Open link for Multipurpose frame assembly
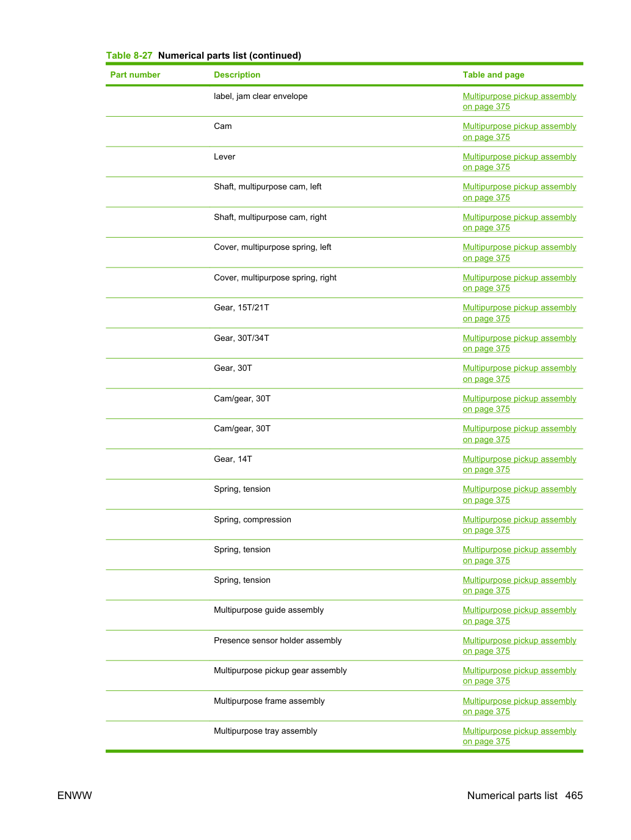Screen dimensions: 631x840 point(519,706)
